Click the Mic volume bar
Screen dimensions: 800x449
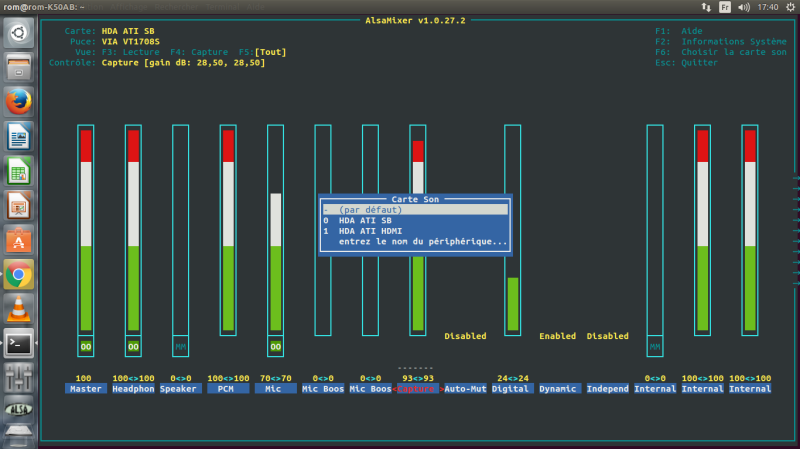click(276, 230)
